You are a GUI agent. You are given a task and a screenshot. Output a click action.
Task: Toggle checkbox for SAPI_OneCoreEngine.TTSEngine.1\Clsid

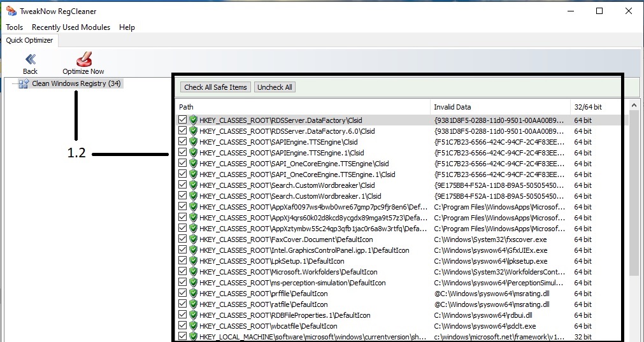[x=182, y=174]
